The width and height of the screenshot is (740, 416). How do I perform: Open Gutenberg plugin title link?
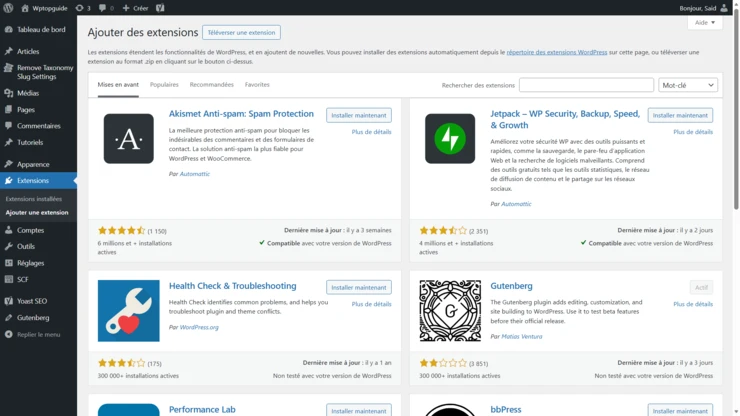(511, 286)
